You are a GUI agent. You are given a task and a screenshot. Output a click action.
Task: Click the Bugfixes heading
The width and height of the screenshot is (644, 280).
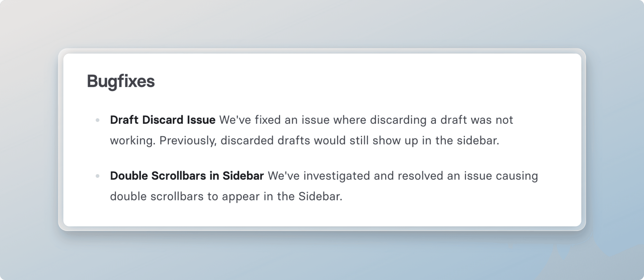(121, 82)
